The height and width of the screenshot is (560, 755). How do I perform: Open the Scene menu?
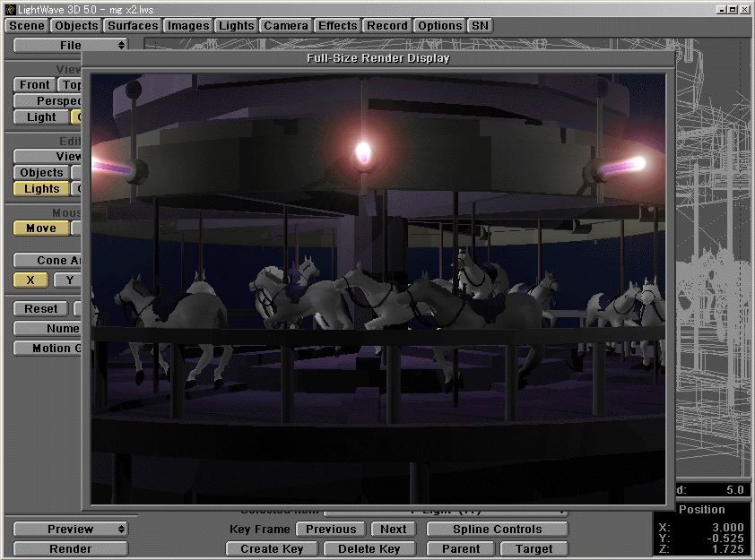[25, 25]
